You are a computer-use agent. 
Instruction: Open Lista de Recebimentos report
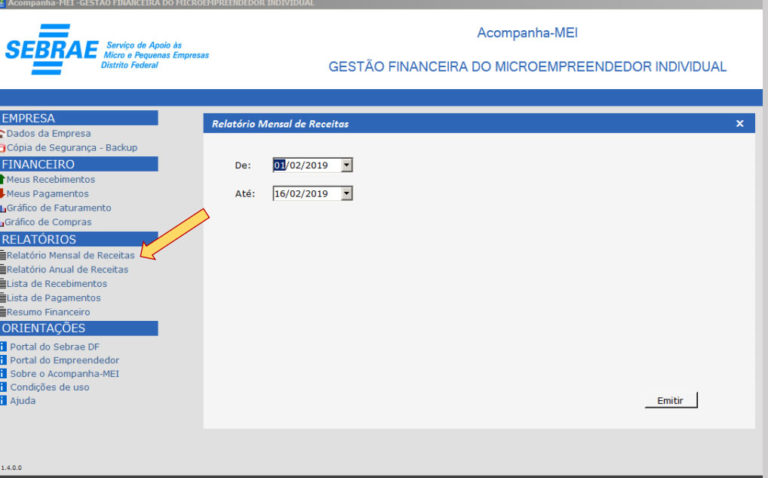(57, 284)
